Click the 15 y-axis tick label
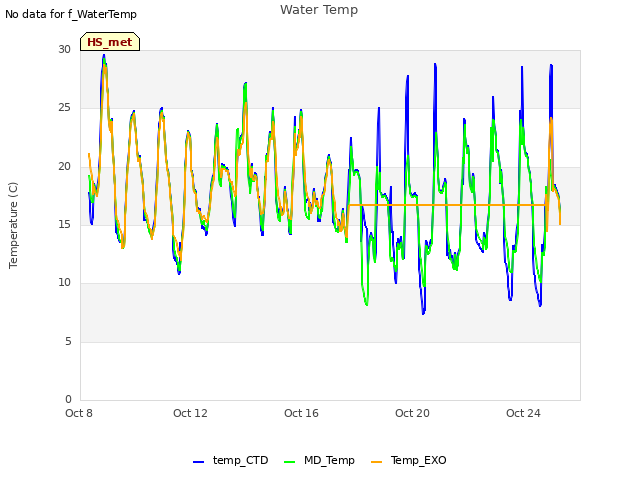Viewport: 640px width, 480px height. click(64, 224)
